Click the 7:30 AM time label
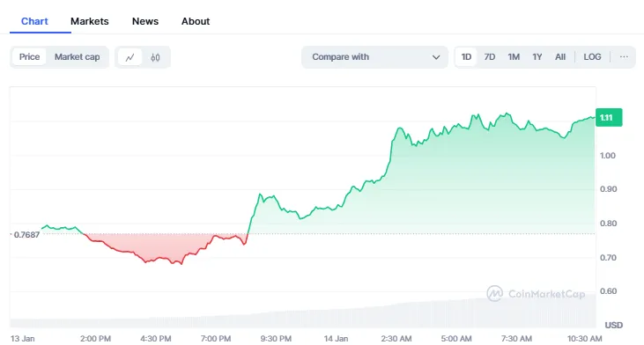The width and height of the screenshot is (644, 345). [x=516, y=339]
